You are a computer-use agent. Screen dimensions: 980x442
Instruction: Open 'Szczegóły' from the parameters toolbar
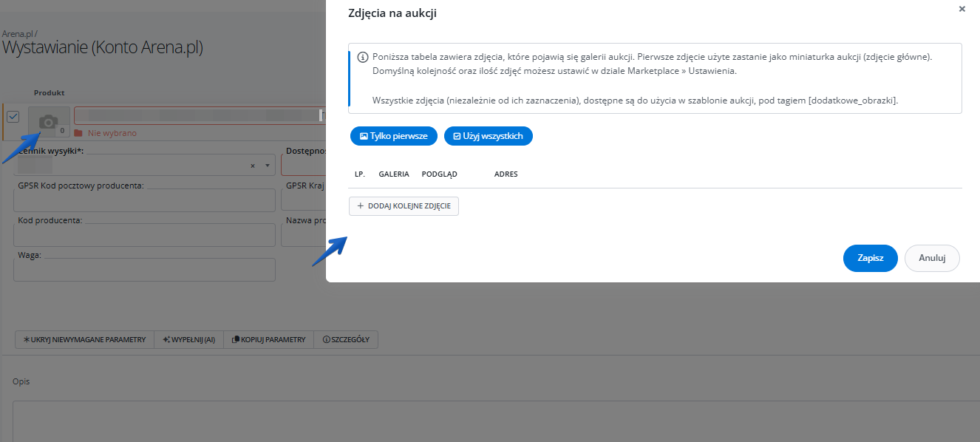coord(345,340)
